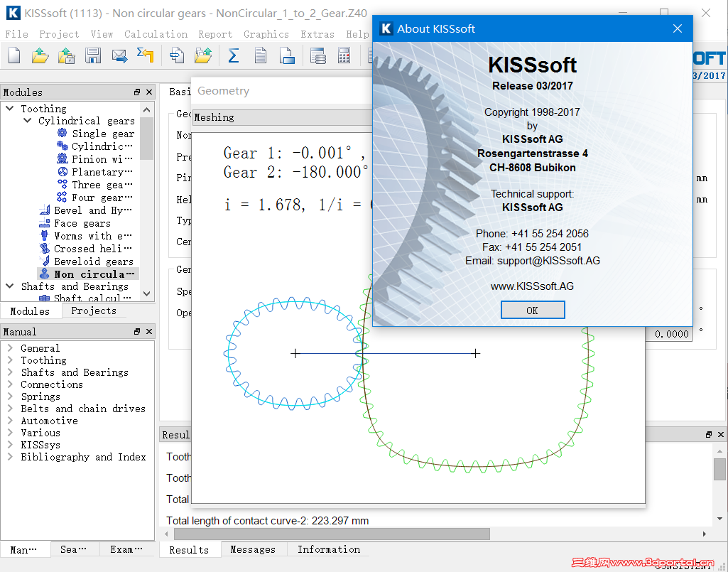Expand the Springs chapter in Manual
Viewport: 728px width, 572px height.
click(10, 396)
